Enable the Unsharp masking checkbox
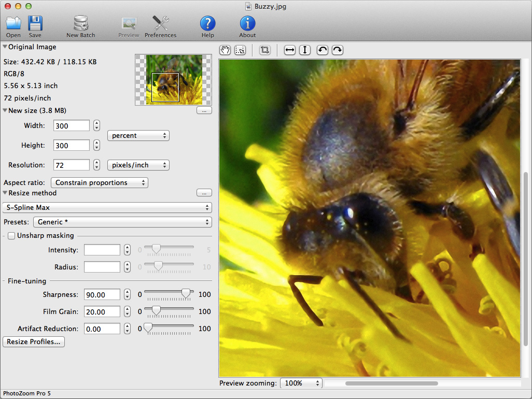The width and height of the screenshot is (532, 399). point(11,236)
